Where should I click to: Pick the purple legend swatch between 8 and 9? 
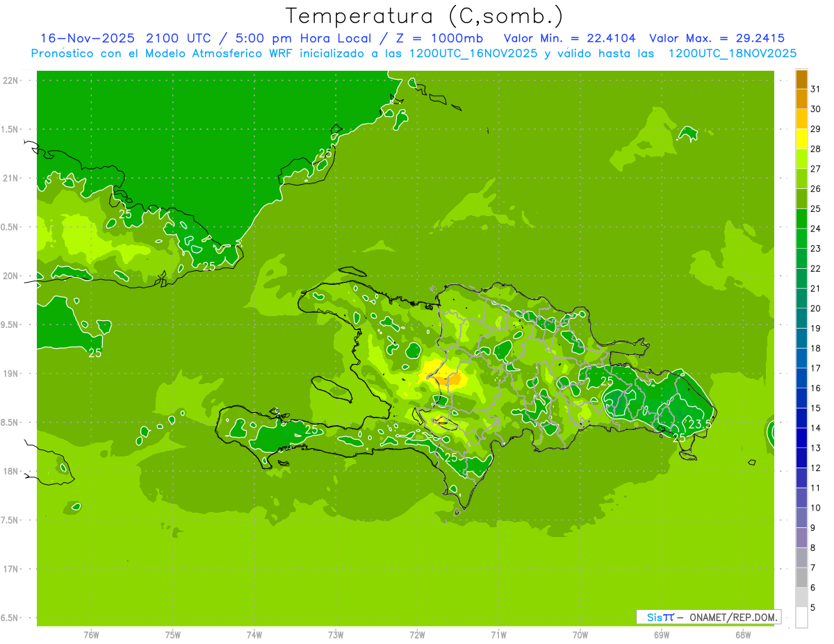[801, 538]
